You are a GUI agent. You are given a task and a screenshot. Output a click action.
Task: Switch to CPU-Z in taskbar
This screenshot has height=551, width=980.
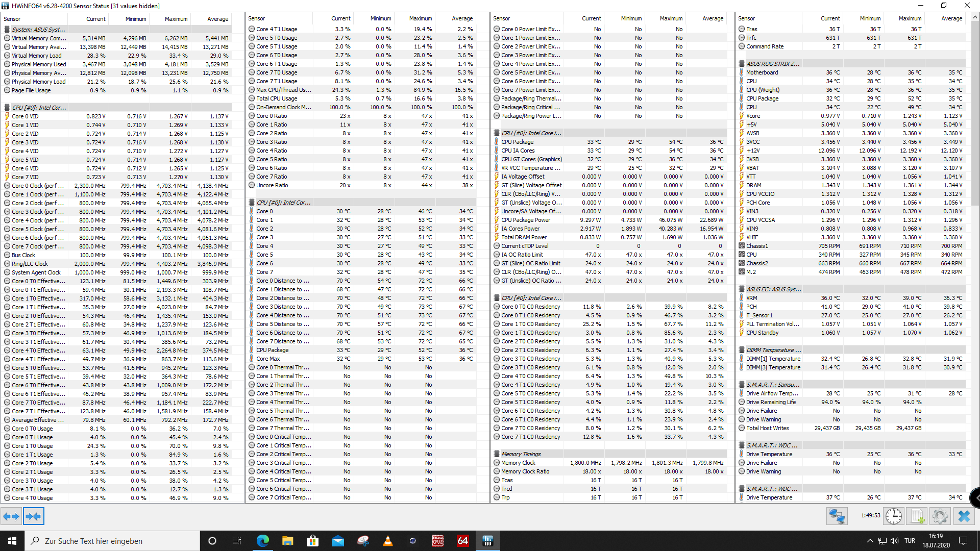click(438, 541)
